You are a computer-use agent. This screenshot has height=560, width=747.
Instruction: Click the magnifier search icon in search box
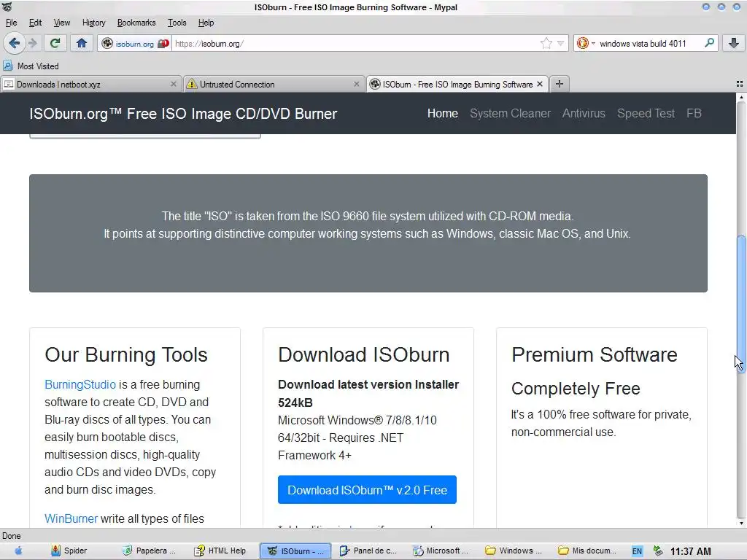click(x=709, y=43)
